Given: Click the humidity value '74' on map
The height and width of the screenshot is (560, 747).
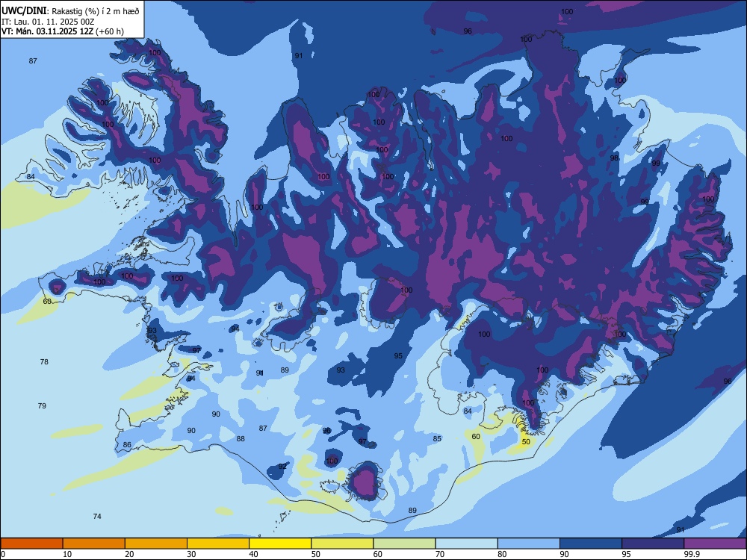Looking at the screenshot, I should 97,516.
